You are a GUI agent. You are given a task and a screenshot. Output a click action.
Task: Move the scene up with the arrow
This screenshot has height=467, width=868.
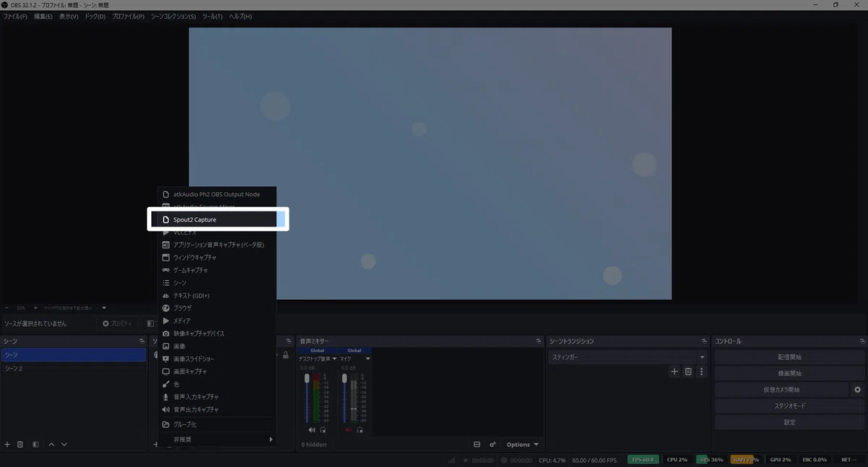point(51,444)
